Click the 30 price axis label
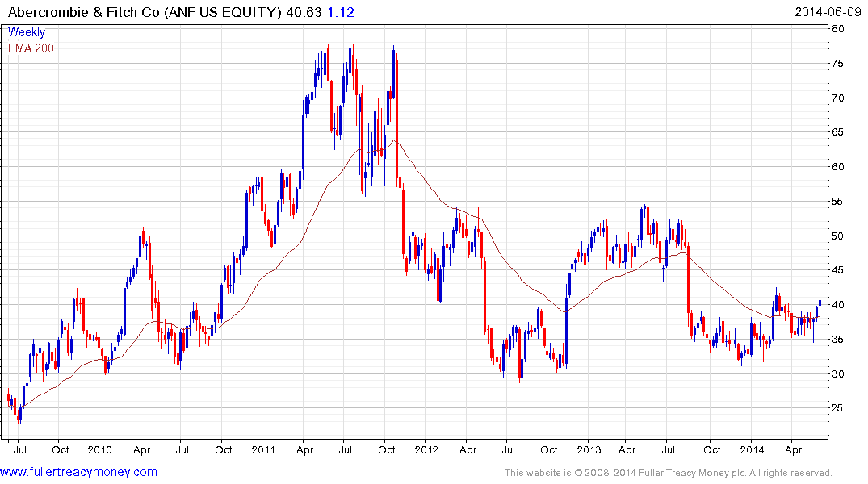868x484 pixels. (838, 373)
